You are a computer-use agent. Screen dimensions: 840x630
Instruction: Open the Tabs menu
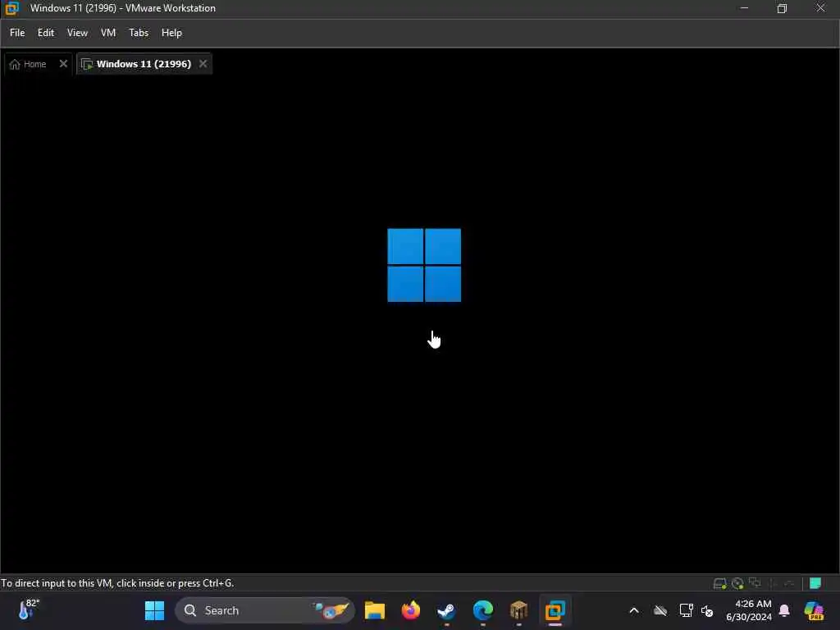point(138,33)
